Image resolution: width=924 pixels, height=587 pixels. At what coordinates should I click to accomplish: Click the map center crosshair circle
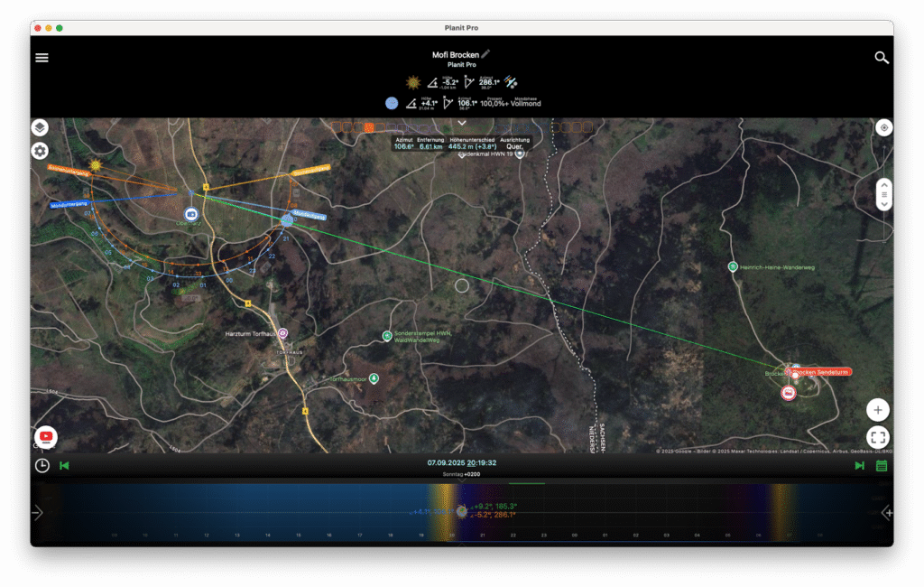click(x=462, y=286)
